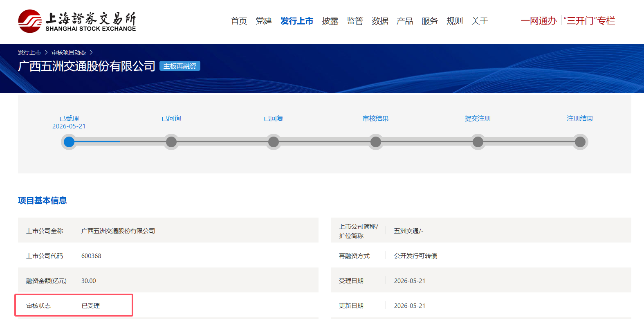Open the 服务 menu item

click(x=430, y=21)
